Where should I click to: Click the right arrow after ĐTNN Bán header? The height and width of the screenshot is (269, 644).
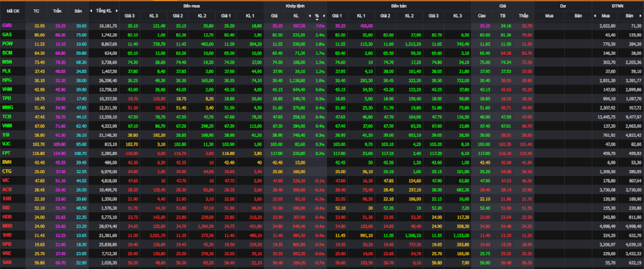point(641,16)
